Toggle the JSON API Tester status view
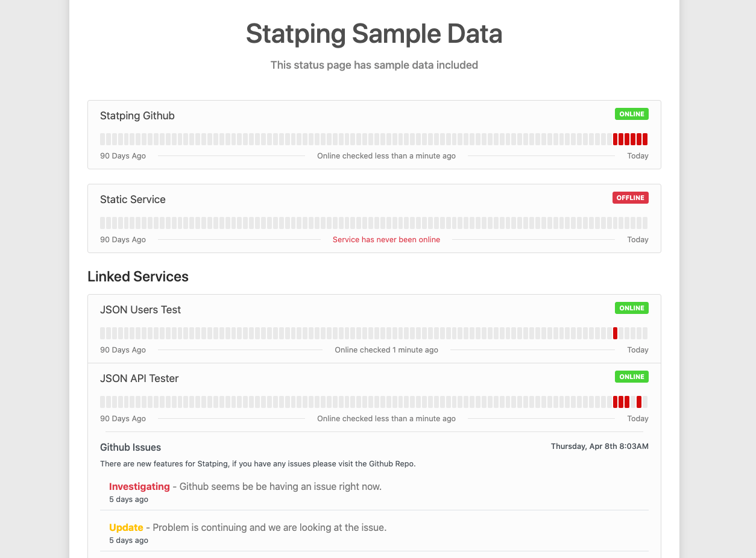This screenshot has width=756, height=558. click(139, 378)
